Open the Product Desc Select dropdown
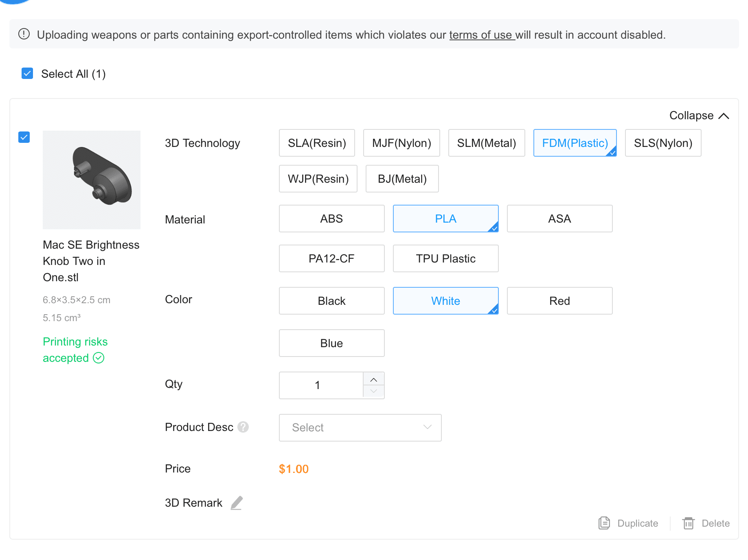This screenshot has width=748, height=560. (360, 428)
